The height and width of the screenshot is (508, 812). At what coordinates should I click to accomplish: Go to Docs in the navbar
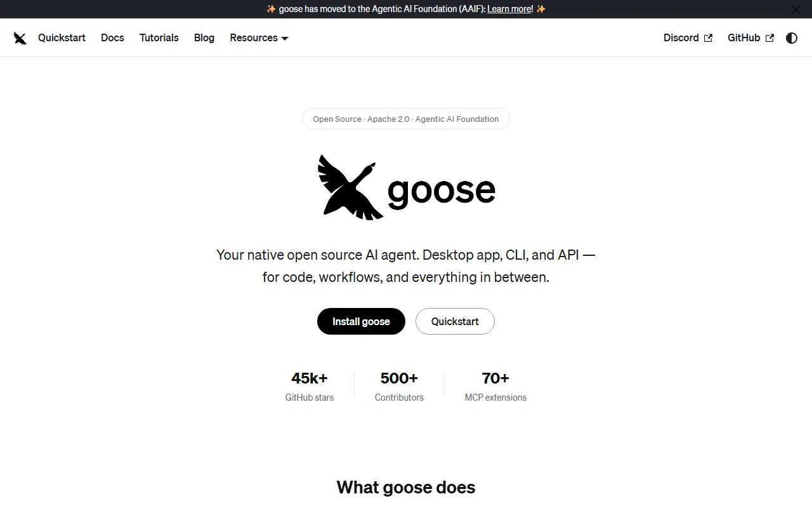(x=112, y=38)
